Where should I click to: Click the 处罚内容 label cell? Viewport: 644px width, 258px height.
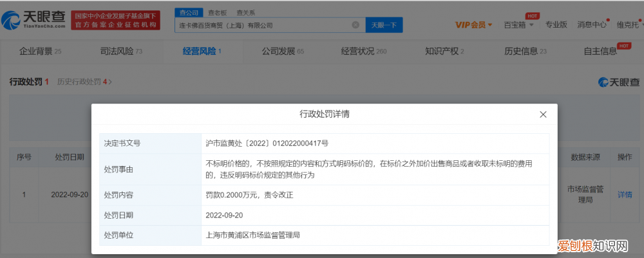(x=150, y=195)
